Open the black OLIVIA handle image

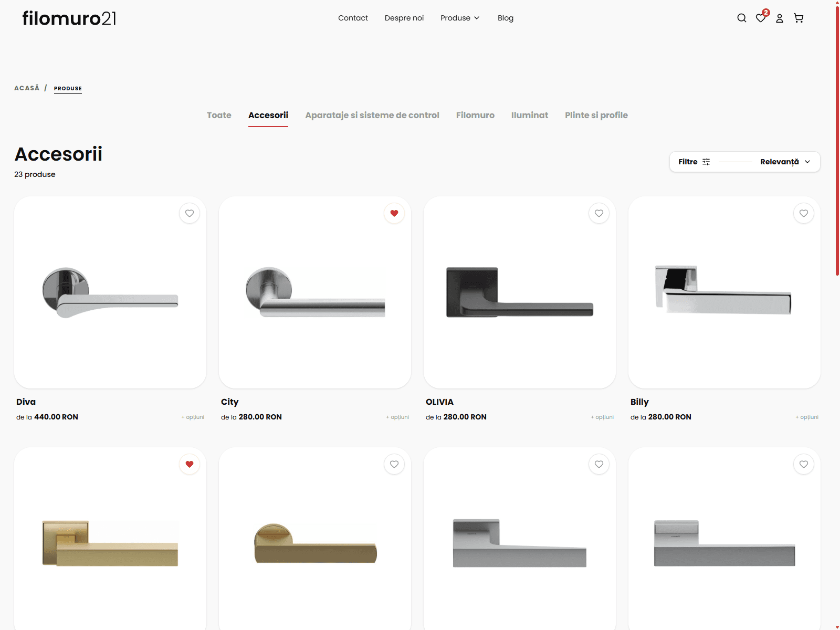pyautogui.click(x=520, y=292)
